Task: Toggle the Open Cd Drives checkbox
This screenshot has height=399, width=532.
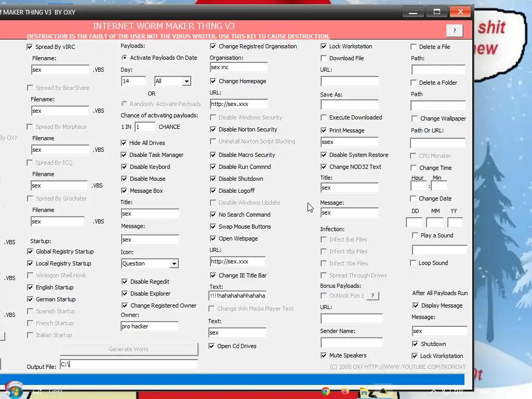Action: pyautogui.click(x=211, y=346)
